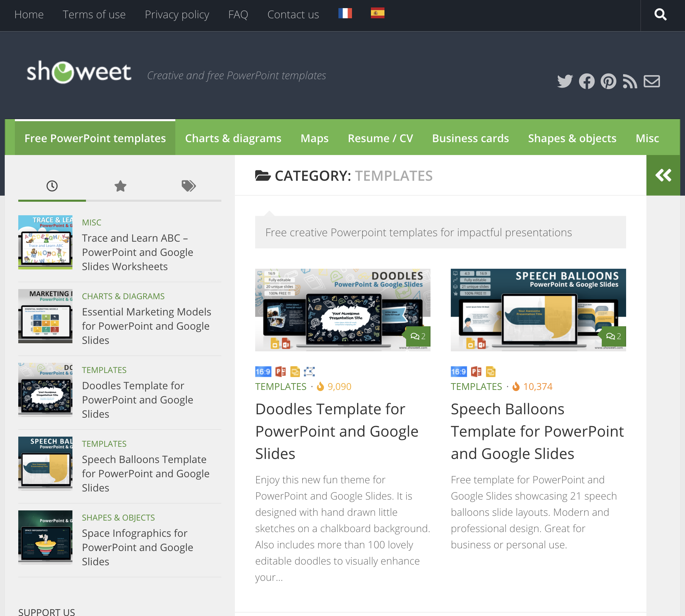Open Shapes & objects menu
The width and height of the screenshot is (685, 616).
(572, 138)
